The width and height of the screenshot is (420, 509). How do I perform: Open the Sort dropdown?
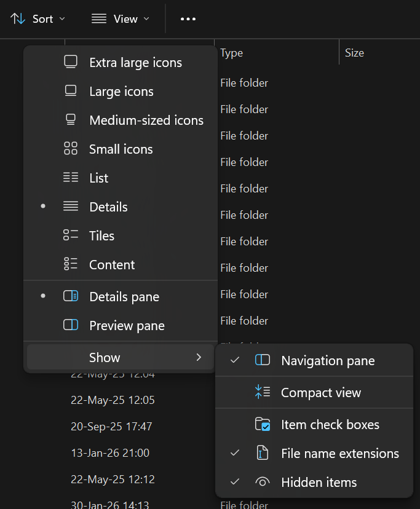[x=38, y=19]
